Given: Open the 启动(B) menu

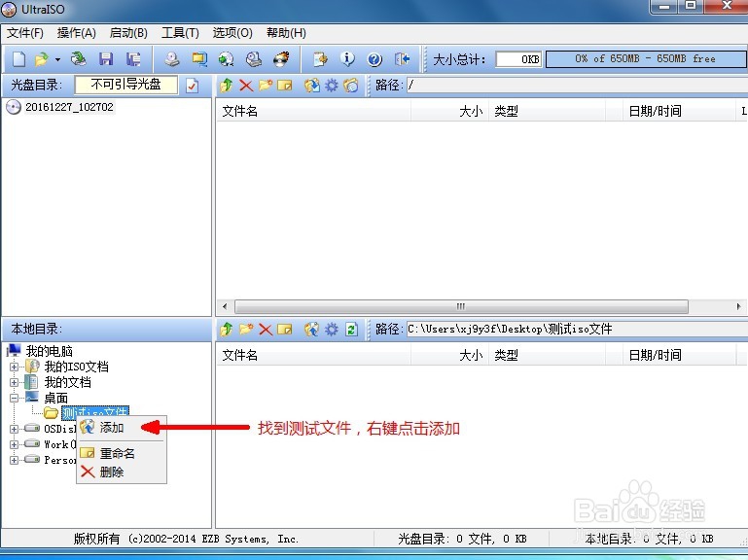Looking at the screenshot, I should [128, 33].
